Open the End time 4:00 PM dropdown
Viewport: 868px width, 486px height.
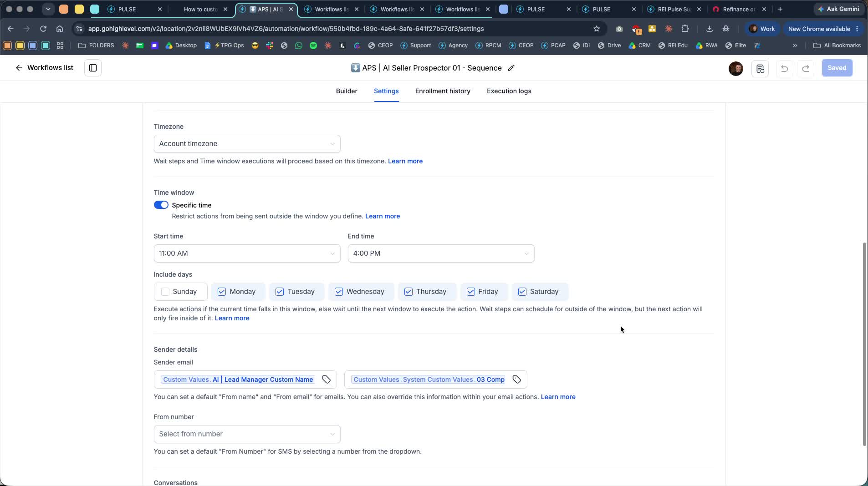pos(441,253)
